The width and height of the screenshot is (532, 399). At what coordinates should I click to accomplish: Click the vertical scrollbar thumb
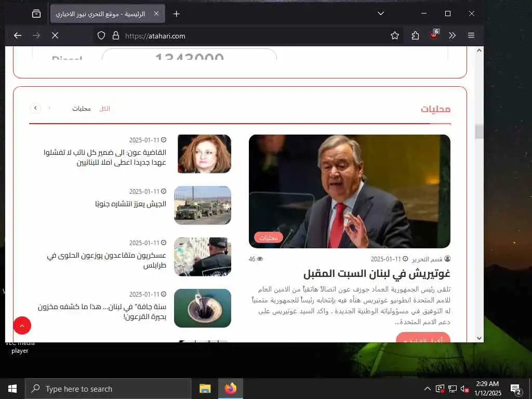click(479, 131)
